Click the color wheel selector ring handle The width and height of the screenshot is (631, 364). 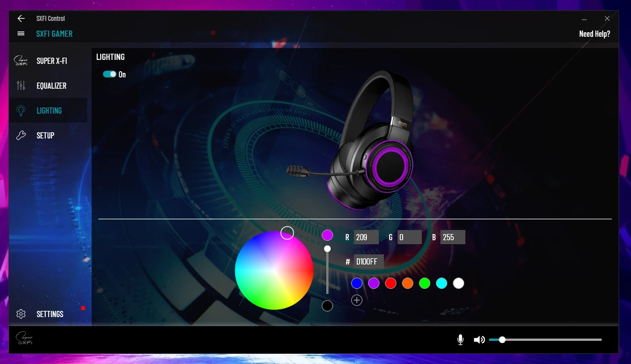pyautogui.click(x=287, y=232)
